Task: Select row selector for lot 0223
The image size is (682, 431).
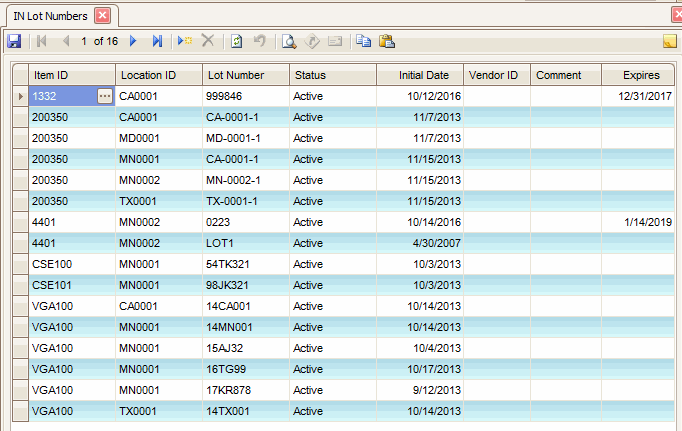Action: tap(20, 221)
